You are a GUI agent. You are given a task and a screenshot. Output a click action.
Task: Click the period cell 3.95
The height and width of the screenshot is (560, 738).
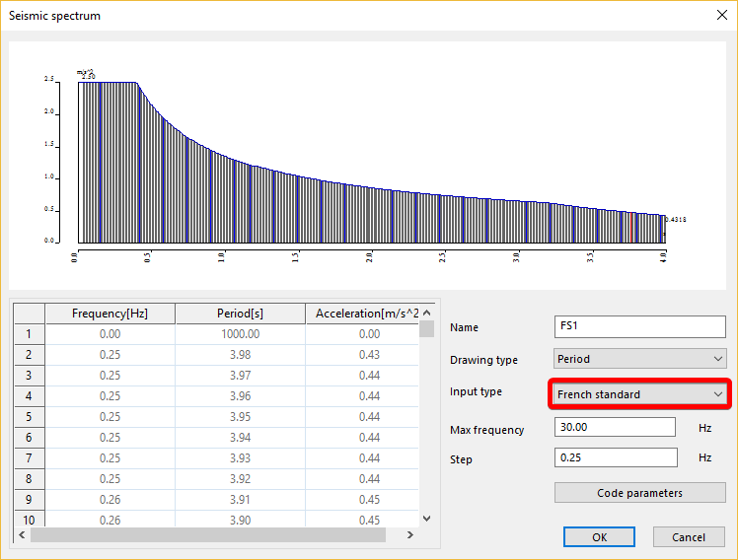coord(240,417)
